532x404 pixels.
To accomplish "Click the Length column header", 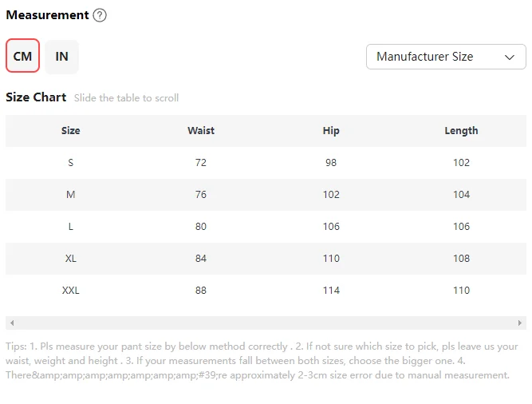I will 462,131.
